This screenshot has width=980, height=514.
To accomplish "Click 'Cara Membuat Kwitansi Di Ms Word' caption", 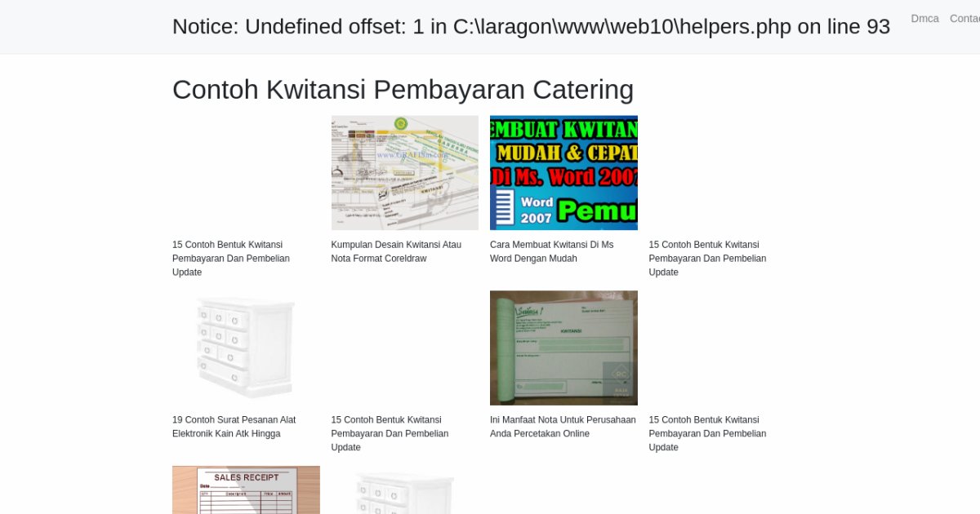I will pyautogui.click(x=551, y=251).
